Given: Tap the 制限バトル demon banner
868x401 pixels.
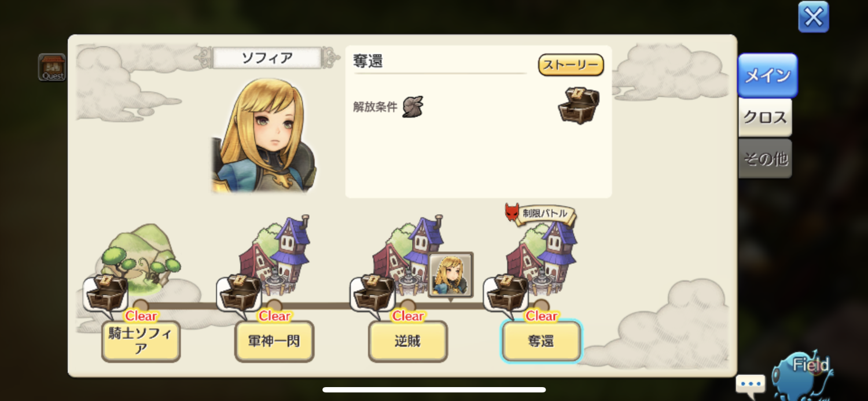Looking at the screenshot, I should click(x=540, y=214).
